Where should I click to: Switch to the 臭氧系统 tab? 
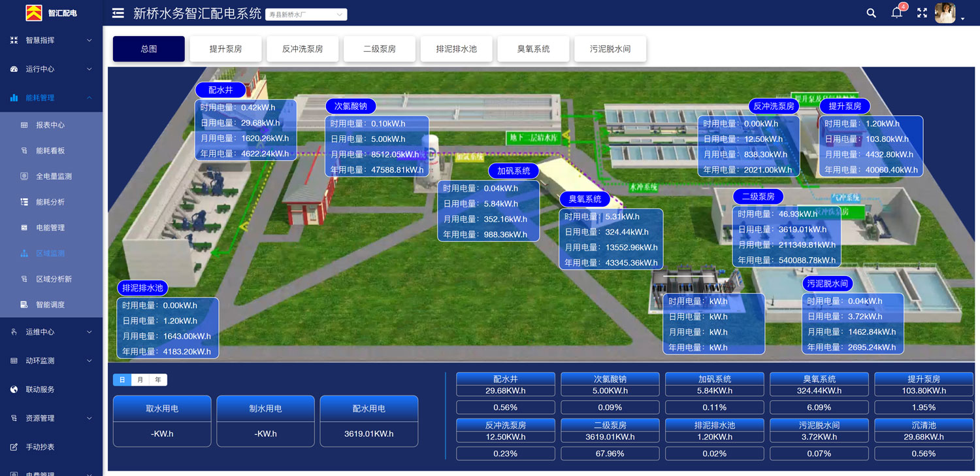pyautogui.click(x=533, y=49)
